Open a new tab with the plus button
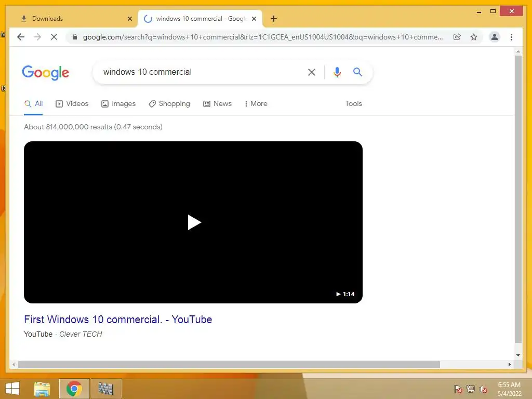The width and height of the screenshot is (532, 399). click(274, 19)
